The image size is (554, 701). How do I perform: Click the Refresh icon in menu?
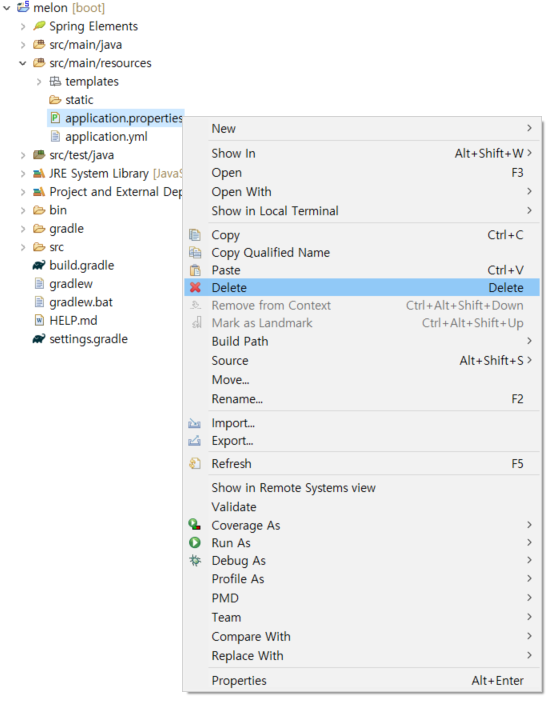195,464
